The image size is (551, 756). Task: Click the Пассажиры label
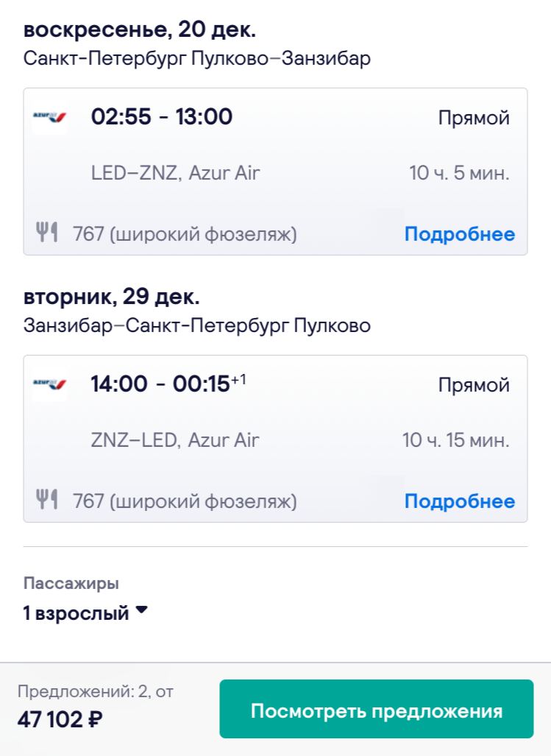(x=71, y=583)
